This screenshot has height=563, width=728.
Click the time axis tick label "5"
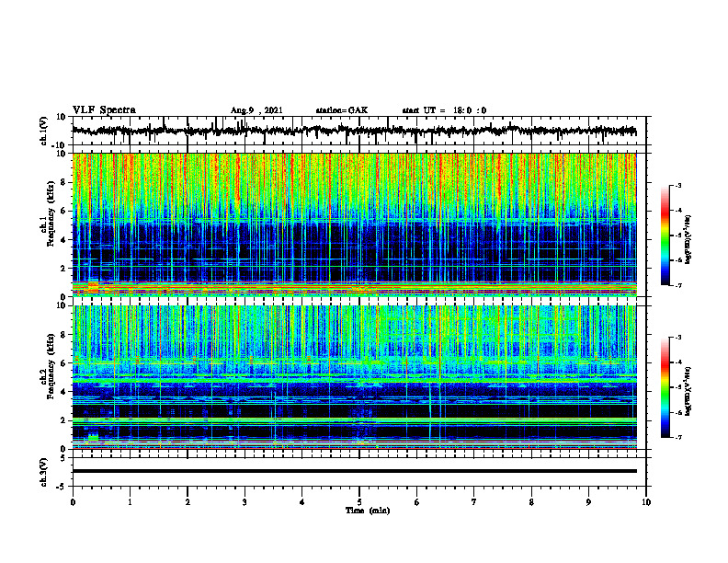[x=359, y=502]
